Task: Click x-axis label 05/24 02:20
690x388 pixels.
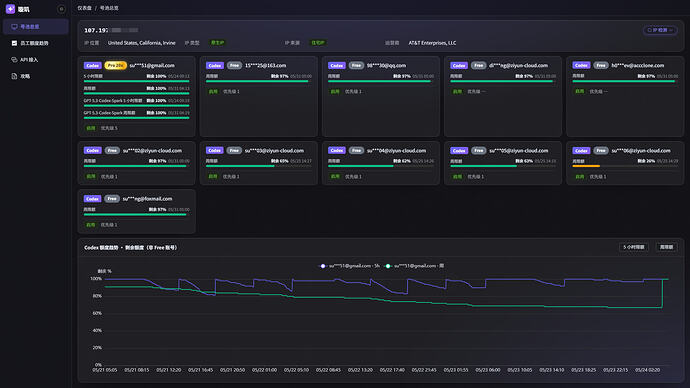Action: [647, 370]
